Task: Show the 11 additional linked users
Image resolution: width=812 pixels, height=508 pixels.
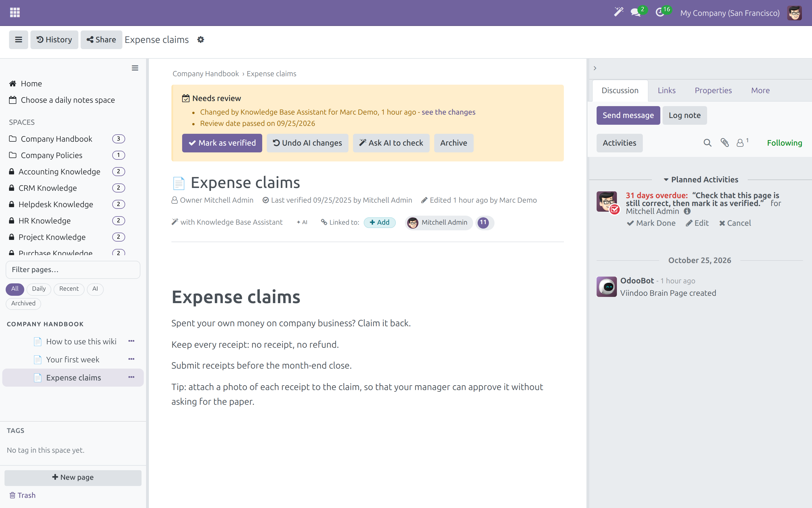Action: point(483,222)
